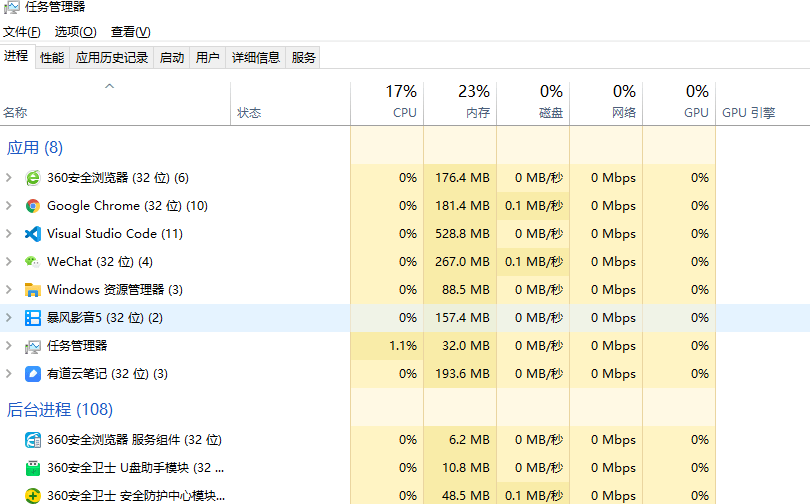Screen dimensions: 810x504
Task: Switch to the 启动 tab
Action: 172,57
